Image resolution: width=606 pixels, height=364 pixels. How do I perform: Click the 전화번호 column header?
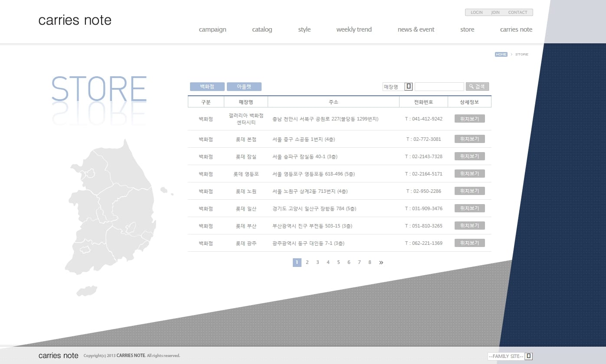coord(423,102)
